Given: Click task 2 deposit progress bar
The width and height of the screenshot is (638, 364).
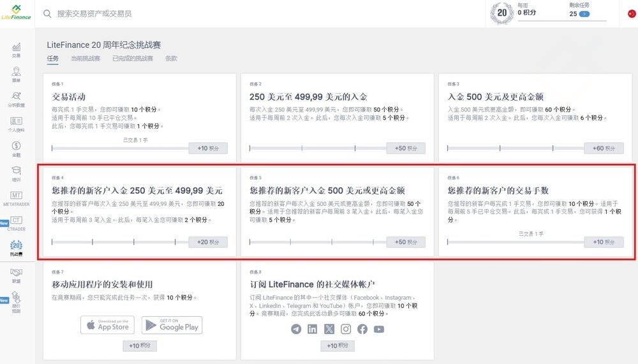Looking at the screenshot, I should 318,149.
